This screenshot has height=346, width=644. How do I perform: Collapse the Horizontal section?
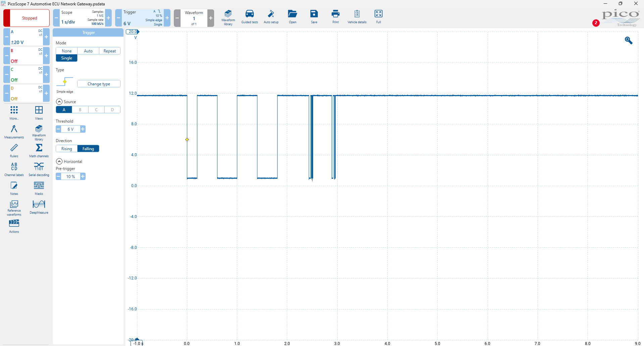(x=59, y=162)
